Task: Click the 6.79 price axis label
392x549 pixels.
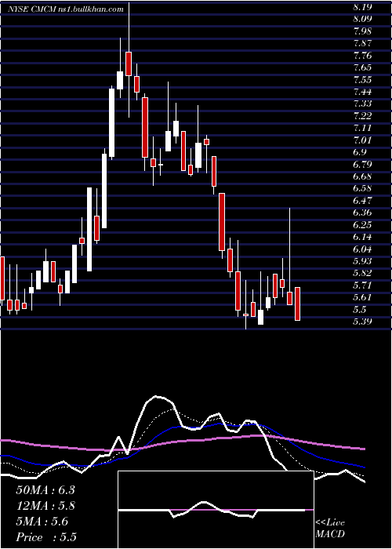Action: click(362, 164)
